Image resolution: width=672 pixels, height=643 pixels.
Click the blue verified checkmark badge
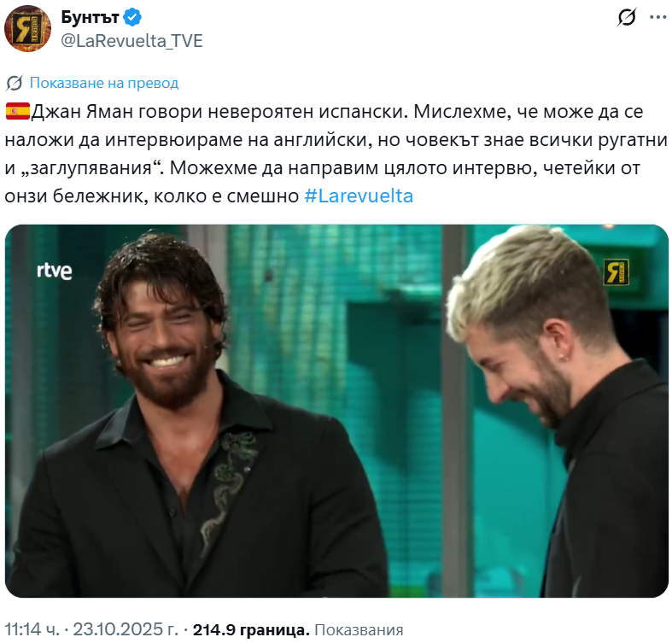(x=132, y=18)
